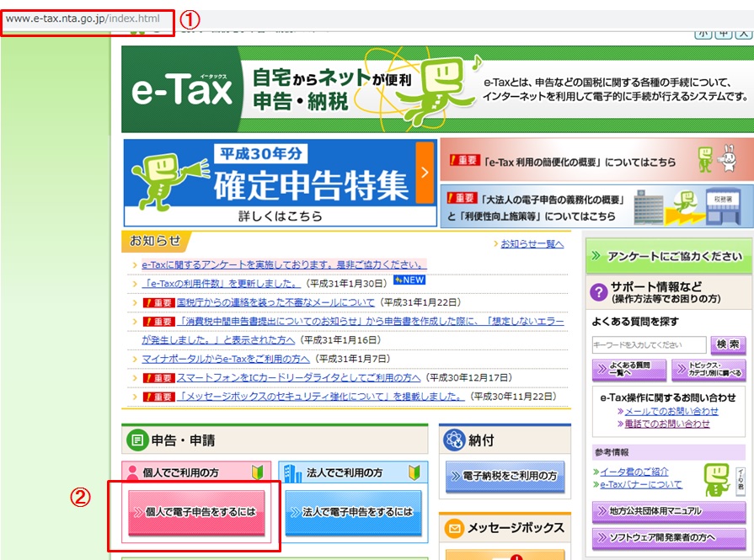Open スマートフォンをICカードリーダライタ link
The height and width of the screenshot is (560, 754).
(x=298, y=378)
